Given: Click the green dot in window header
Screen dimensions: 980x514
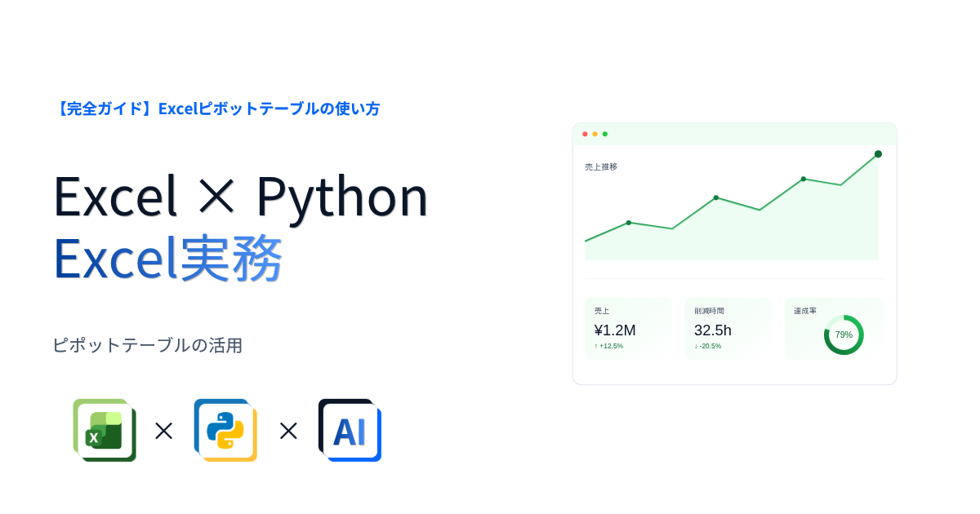Looking at the screenshot, I should click(605, 134).
